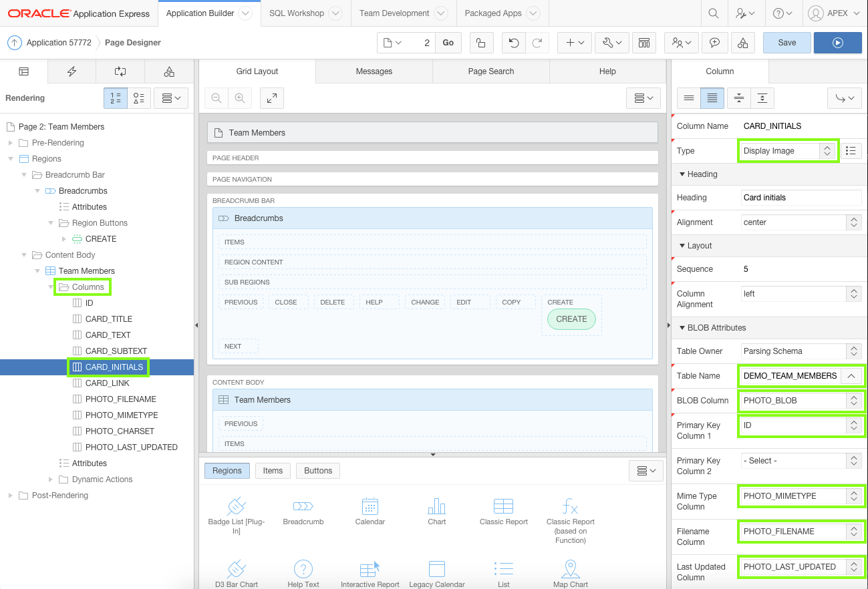
Task: Expand the grid layout to full screen
Action: click(272, 98)
